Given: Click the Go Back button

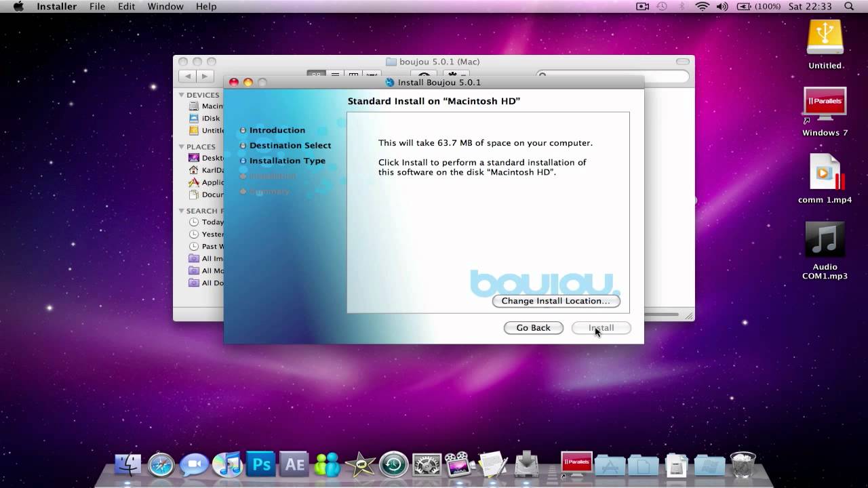Looking at the screenshot, I should pyautogui.click(x=533, y=328).
